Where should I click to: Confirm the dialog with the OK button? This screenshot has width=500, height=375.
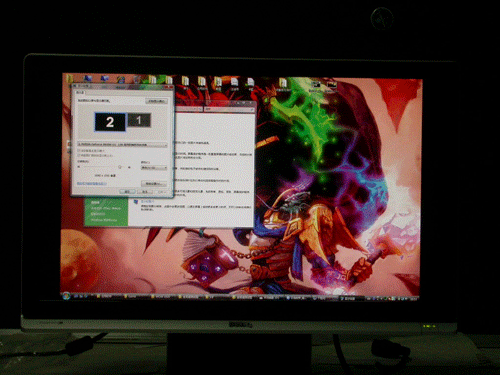pos(127,192)
